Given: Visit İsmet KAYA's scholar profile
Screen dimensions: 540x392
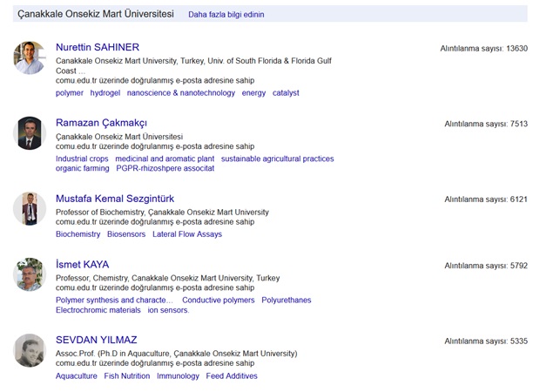Looking at the screenshot, I should click(83, 265).
